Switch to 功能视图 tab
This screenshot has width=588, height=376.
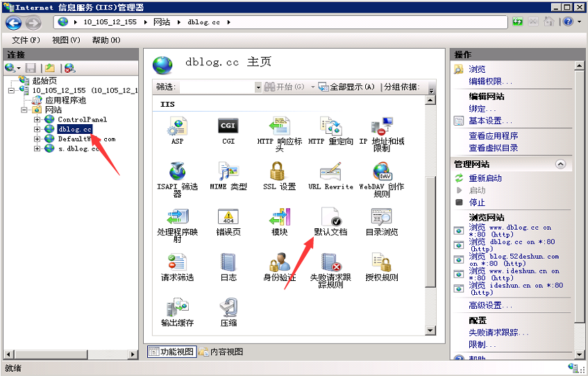pyautogui.click(x=171, y=352)
